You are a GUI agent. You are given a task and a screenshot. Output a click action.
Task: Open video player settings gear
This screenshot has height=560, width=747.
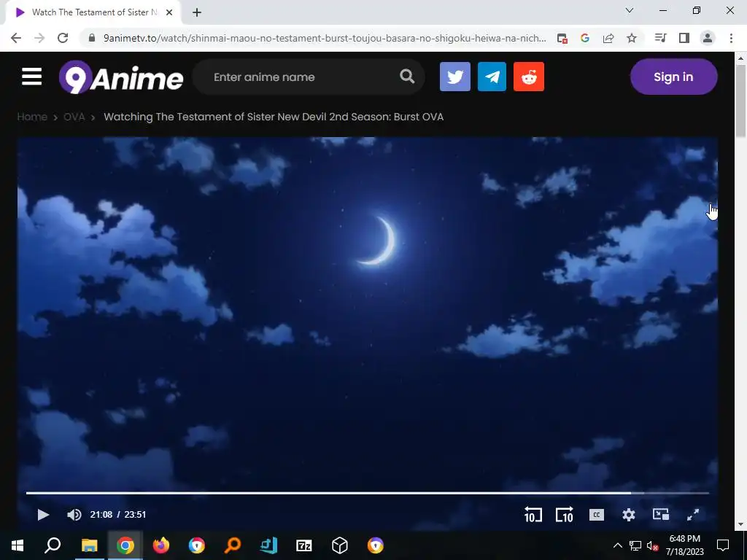click(629, 514)
